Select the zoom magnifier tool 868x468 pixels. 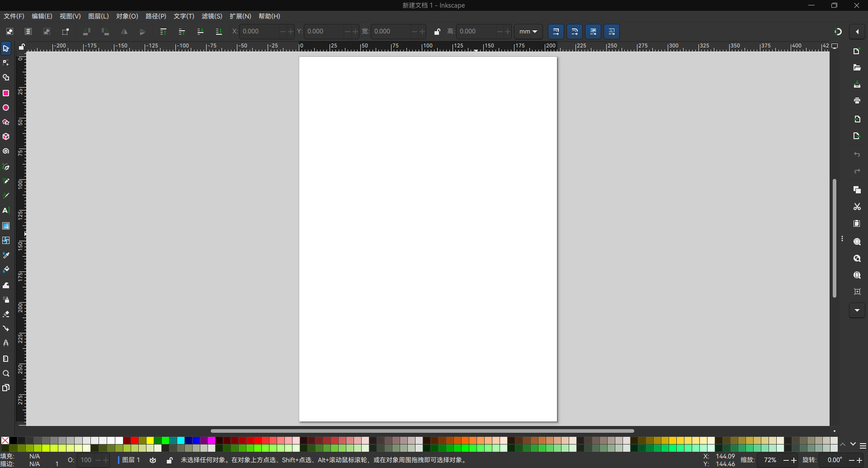coord(6,374)
